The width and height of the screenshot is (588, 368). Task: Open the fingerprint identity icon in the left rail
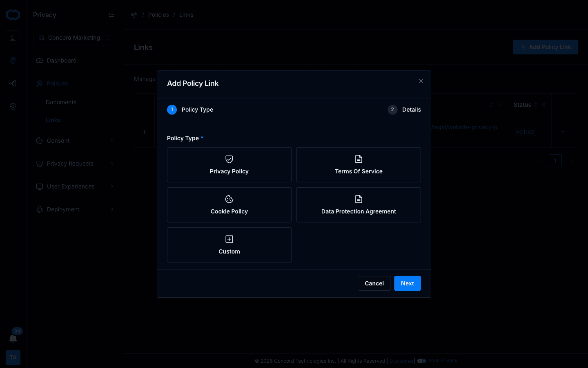(13, 61)
